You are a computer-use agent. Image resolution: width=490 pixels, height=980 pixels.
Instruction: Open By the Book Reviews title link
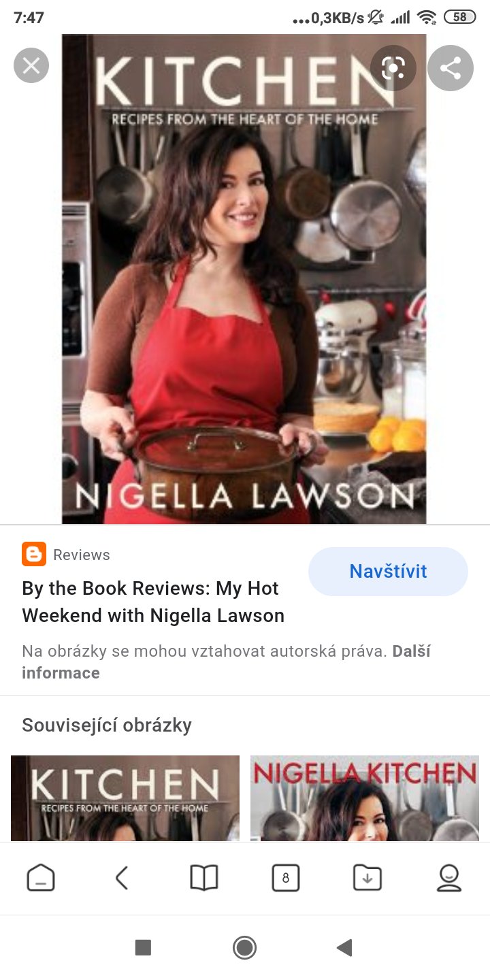153,602
